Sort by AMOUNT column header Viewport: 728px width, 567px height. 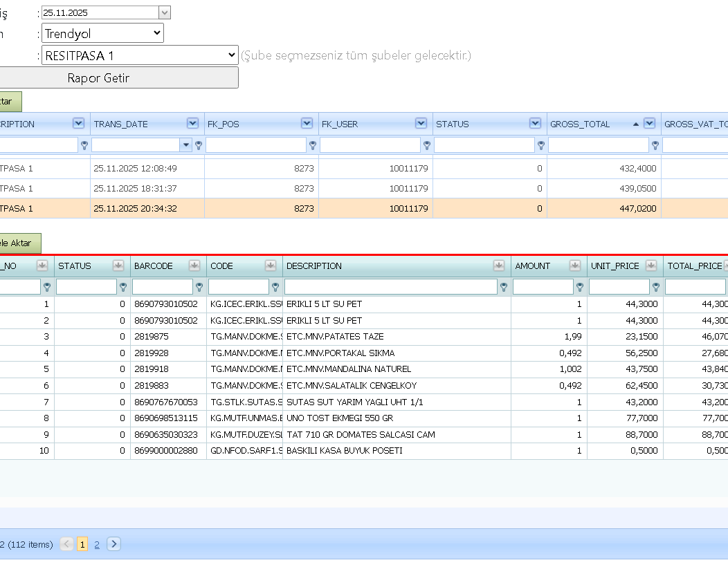point(532,266)
